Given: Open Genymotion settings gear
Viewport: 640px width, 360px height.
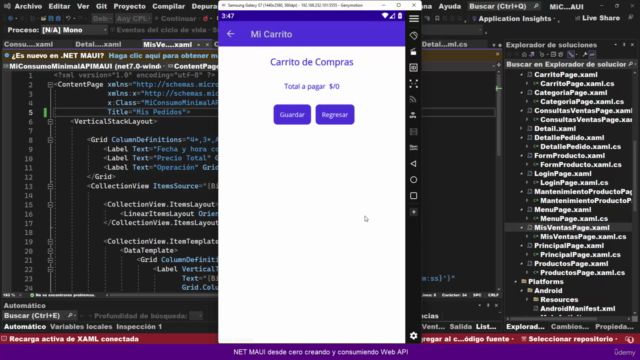Looking at the screenshot, I should click(x=413, y=336).
